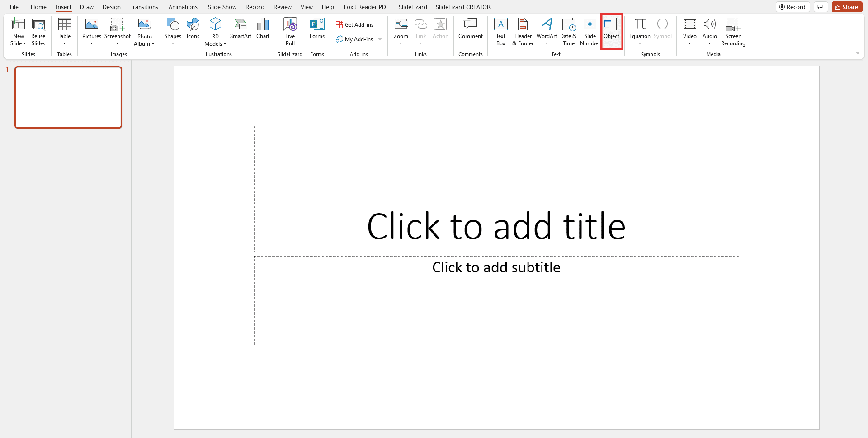868x438 pixels.
Task: Collapse the ribbon with the chevron
Action: 858,52
